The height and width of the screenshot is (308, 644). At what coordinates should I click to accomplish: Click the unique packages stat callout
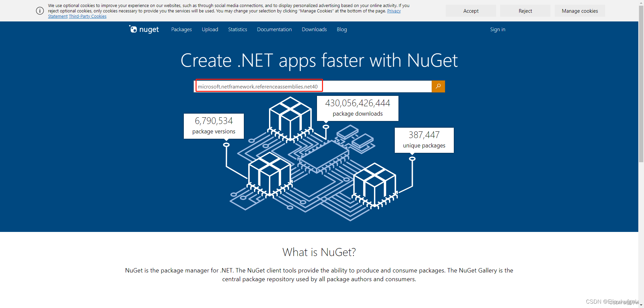[x=424, y=140]
